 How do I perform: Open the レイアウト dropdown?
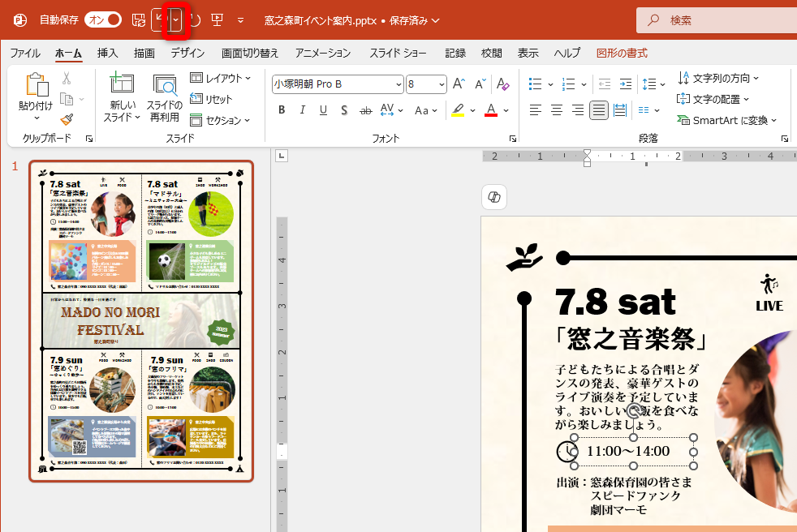(220, 78)
